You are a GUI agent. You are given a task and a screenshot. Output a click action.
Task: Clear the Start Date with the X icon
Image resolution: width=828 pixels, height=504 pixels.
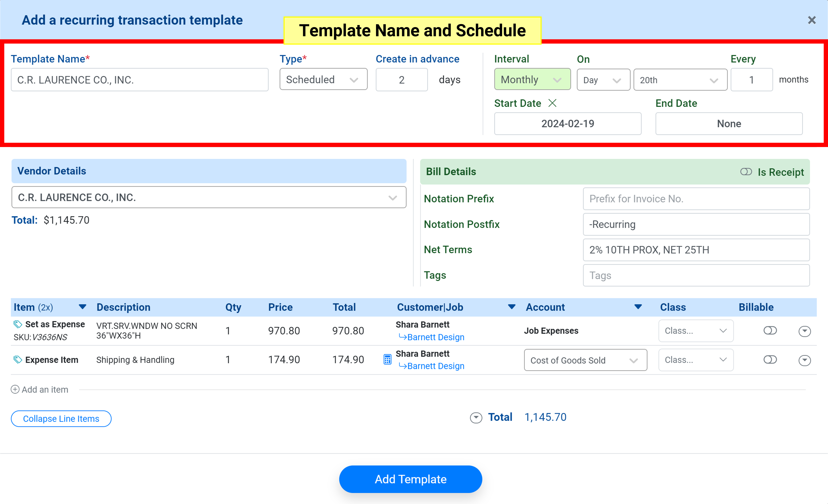tap(552, 103)
